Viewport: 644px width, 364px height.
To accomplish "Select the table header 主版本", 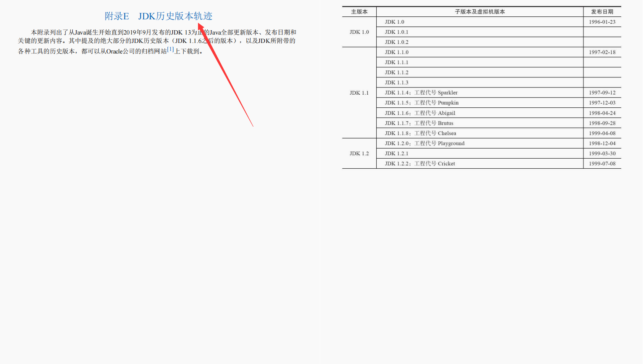I will coord(359,12).
